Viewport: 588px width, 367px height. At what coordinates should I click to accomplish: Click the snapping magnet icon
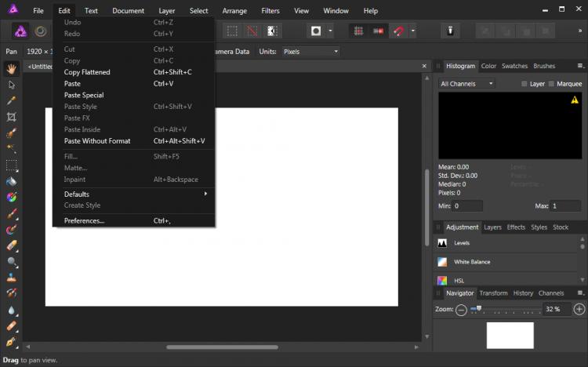coord(398,31)
